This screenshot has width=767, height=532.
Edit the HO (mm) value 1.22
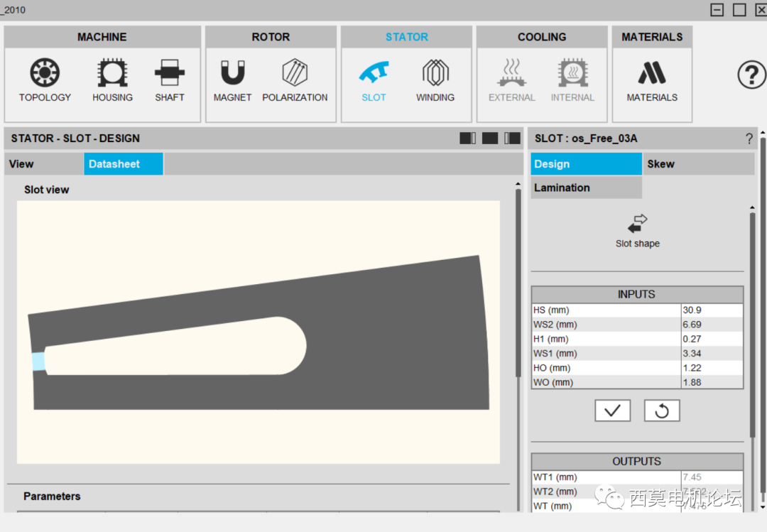pos(712,367)
